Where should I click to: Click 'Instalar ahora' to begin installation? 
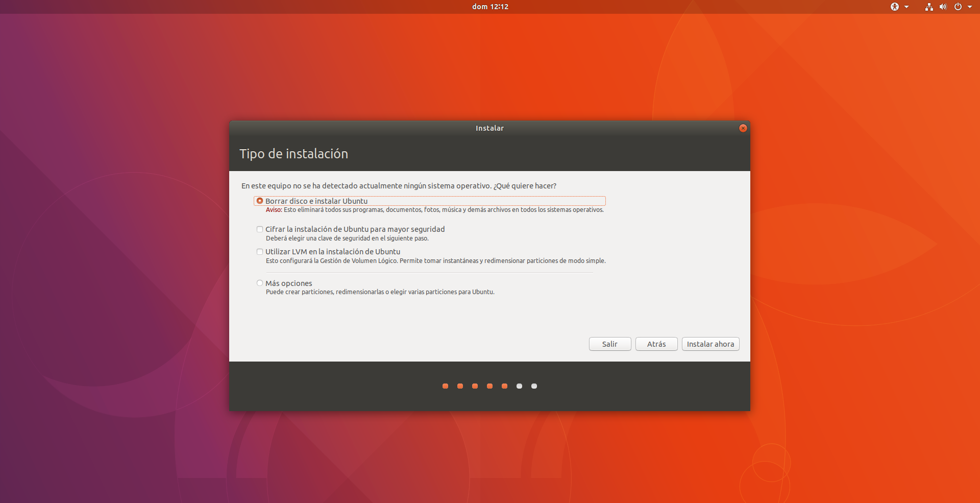click(x=710, y=344)
